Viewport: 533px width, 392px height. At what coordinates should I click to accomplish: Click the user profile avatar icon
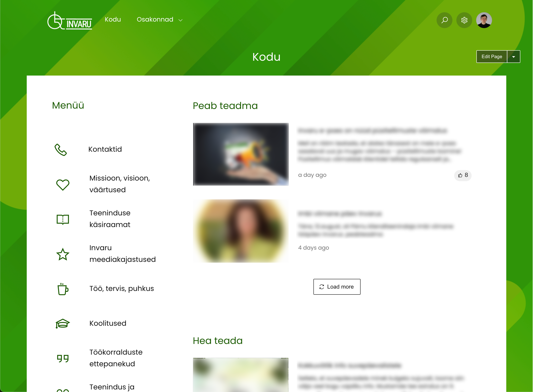484,19
